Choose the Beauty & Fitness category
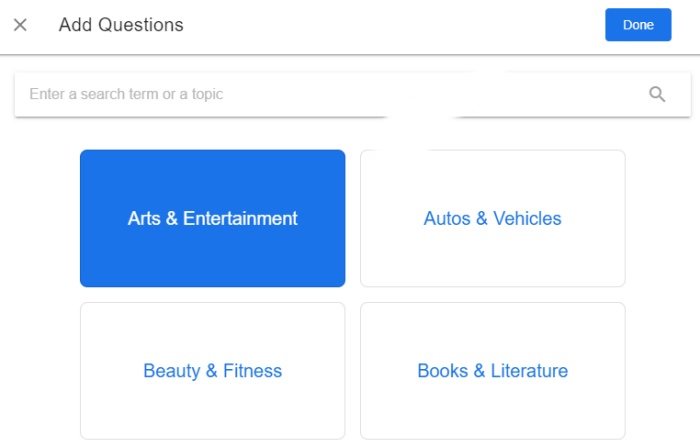This screenshot has height=447, width=700. [x=212, y=371]
